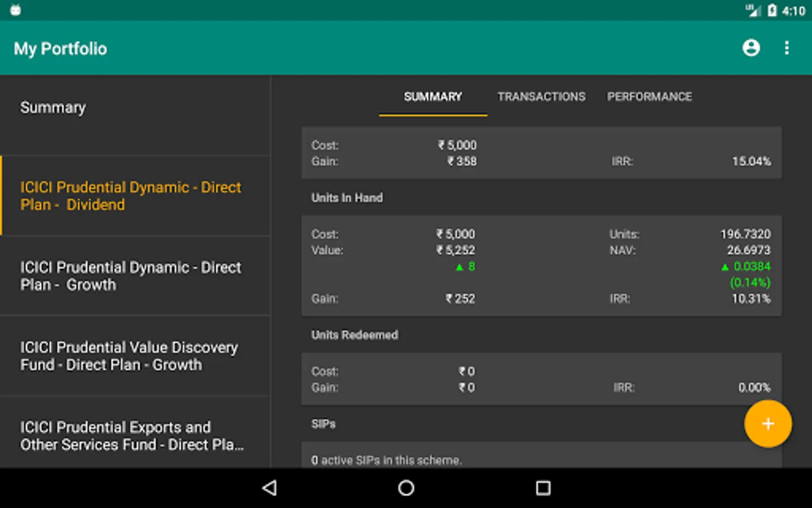Click the Gain amount ₹ 358
This screenshot has height=508, width=812.
click(x=462, y=161)
